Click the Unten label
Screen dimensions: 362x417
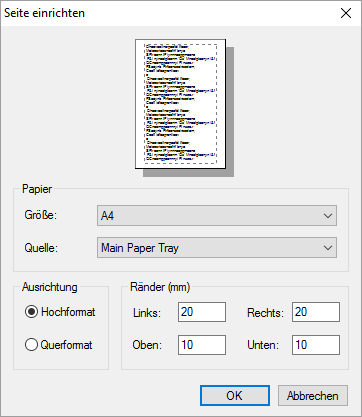pos(263,345)
